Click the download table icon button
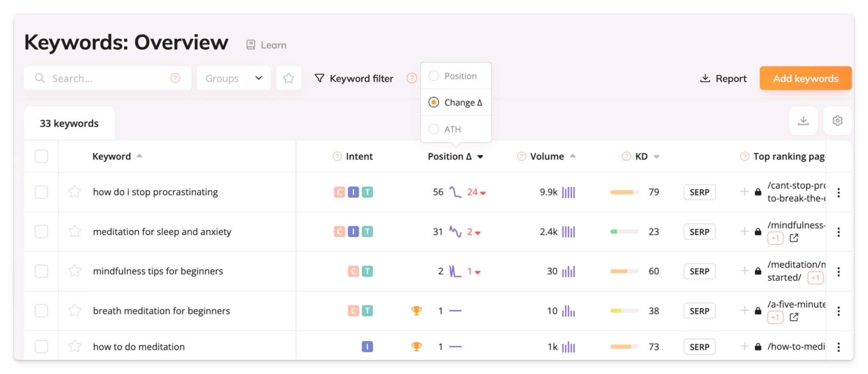This screenshot has height=374, width=868. point(803,121)
